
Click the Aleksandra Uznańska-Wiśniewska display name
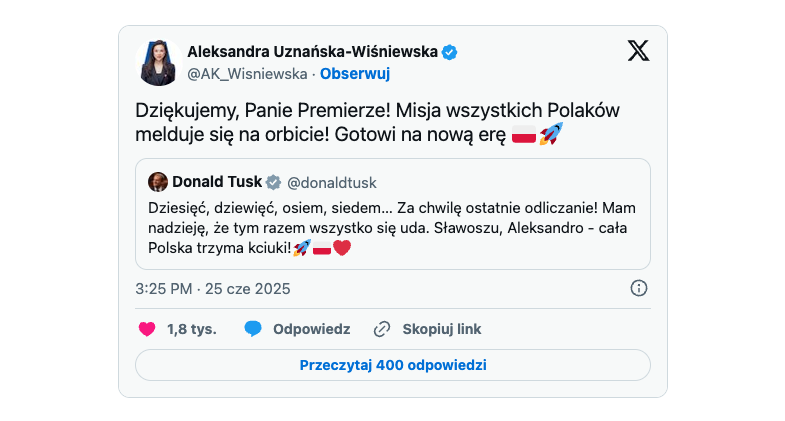312,52
